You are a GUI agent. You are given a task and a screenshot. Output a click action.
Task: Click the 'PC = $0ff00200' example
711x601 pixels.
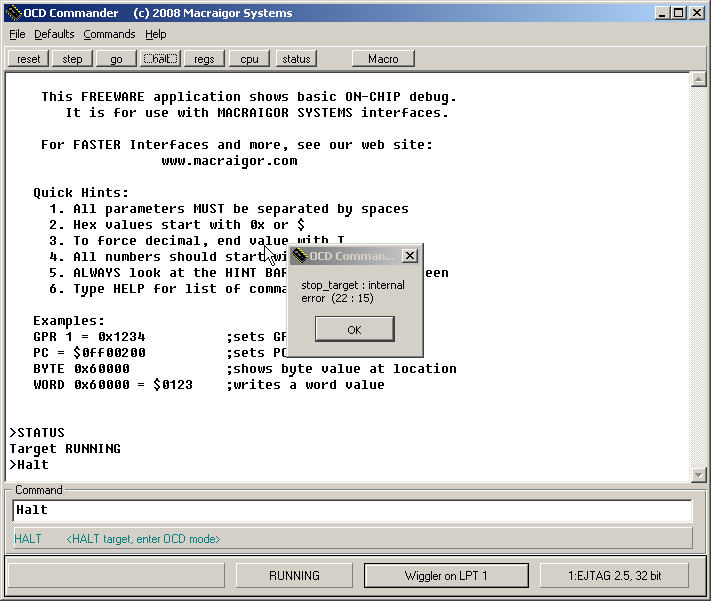pyautogui.click(x=89, y=352)
